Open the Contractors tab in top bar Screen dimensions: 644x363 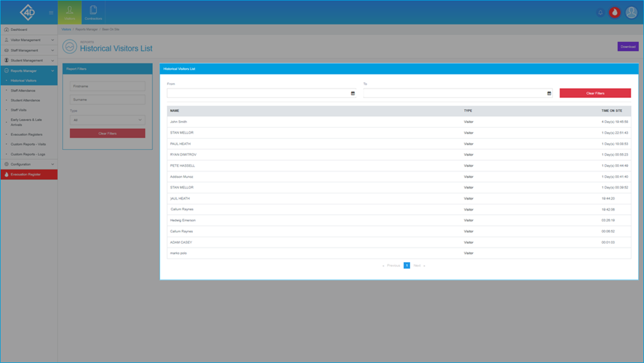coord(93,12)
